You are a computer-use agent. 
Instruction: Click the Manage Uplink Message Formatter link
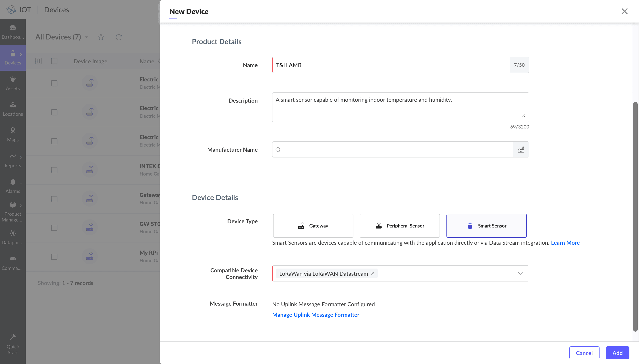[315, 314]
